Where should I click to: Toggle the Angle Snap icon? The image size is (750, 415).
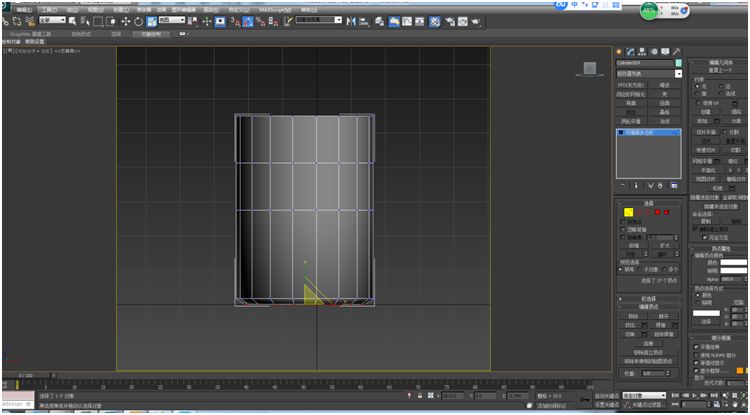[248, 21]
